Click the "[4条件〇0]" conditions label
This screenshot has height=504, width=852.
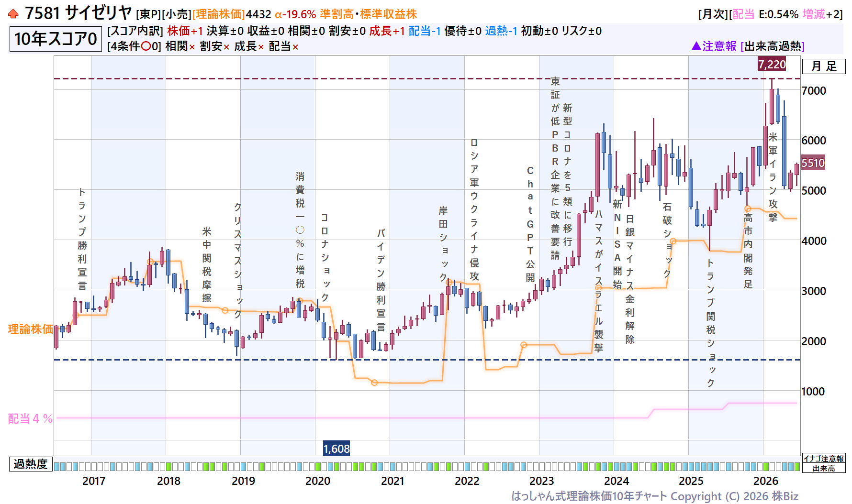(135, 46)
